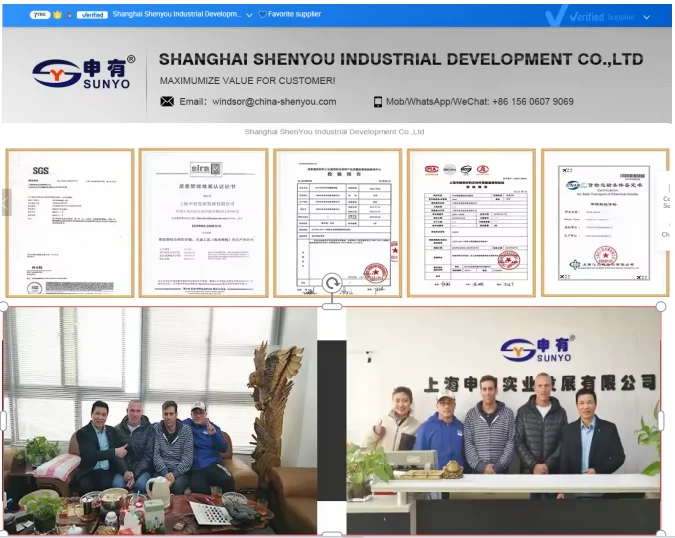Screen dimensions: 675x538
Task: Open the sira quality certificate thumbnail
Action: coord(204,223)
